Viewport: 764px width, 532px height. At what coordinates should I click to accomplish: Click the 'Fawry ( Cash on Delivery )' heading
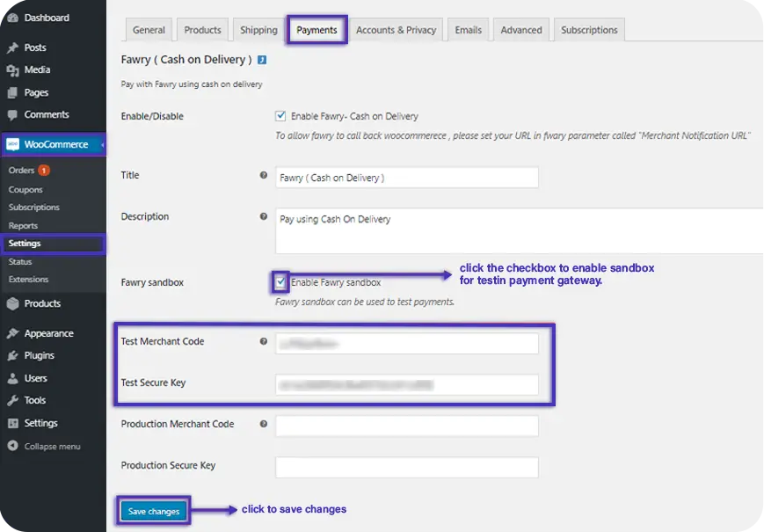(x=186, y=60)
